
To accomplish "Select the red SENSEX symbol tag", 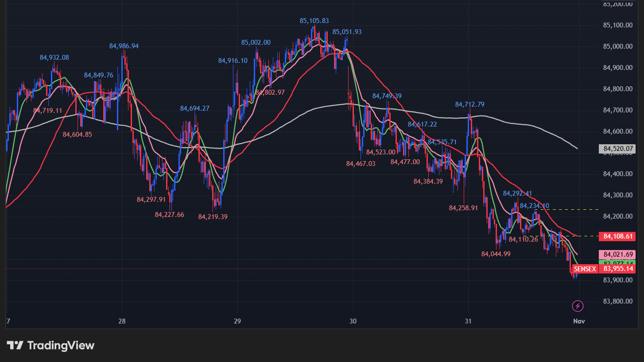I will pos(585,269).
